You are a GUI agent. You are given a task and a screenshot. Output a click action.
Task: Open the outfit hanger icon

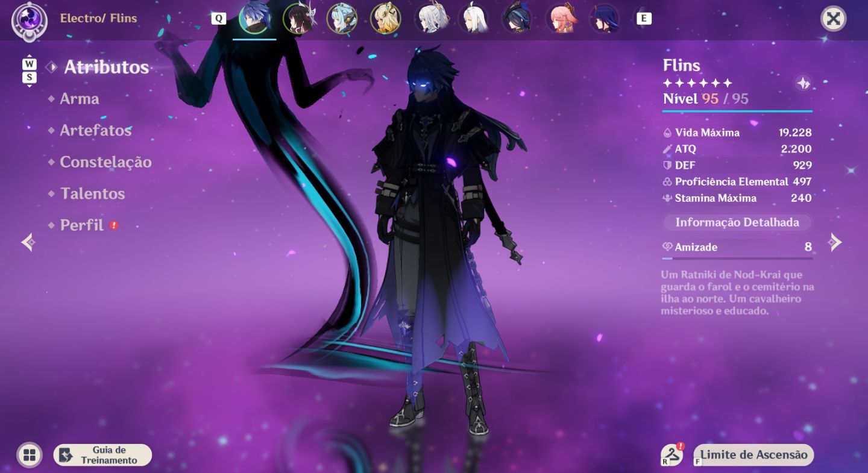(671, 455)
